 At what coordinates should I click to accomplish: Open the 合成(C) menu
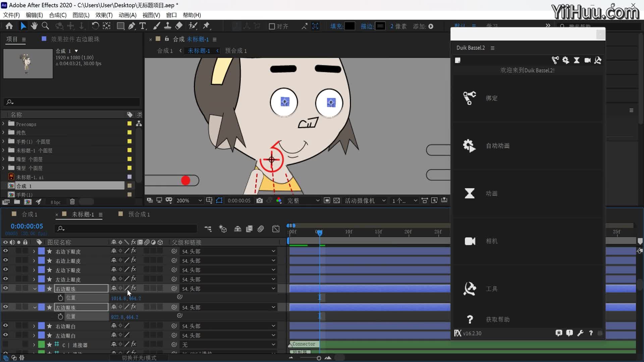[x=58, y=15]
